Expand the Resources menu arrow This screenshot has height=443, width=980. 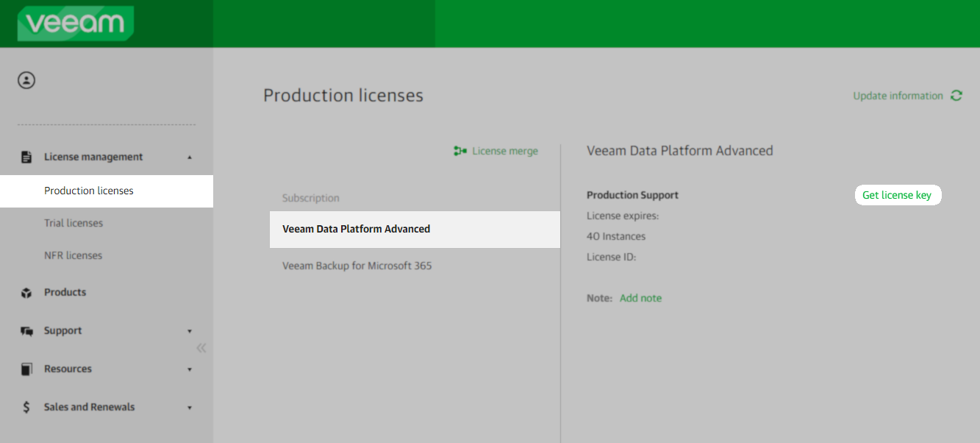coord(190,369)
